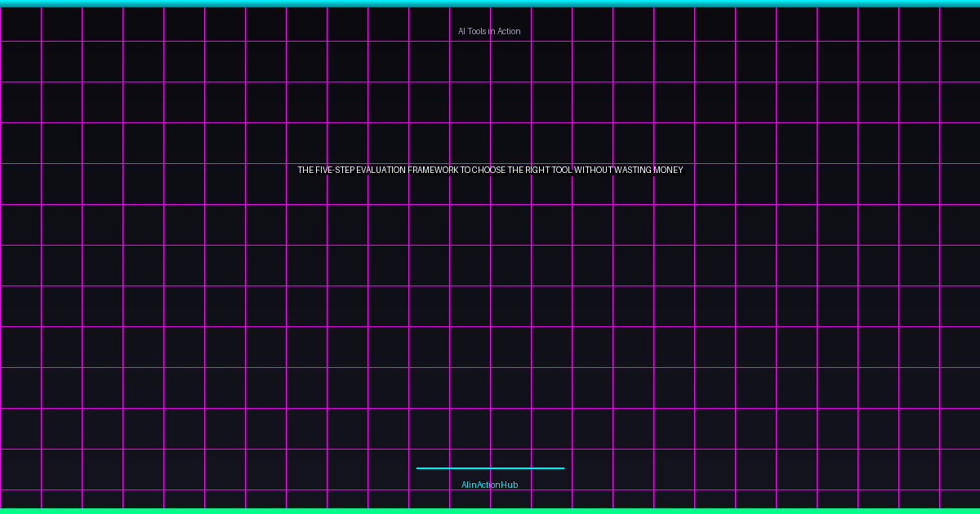The width and height of the screenshot is (980, 514).
Task: Click "AI" at the start of the top title
Action: (x=461, y=31)
